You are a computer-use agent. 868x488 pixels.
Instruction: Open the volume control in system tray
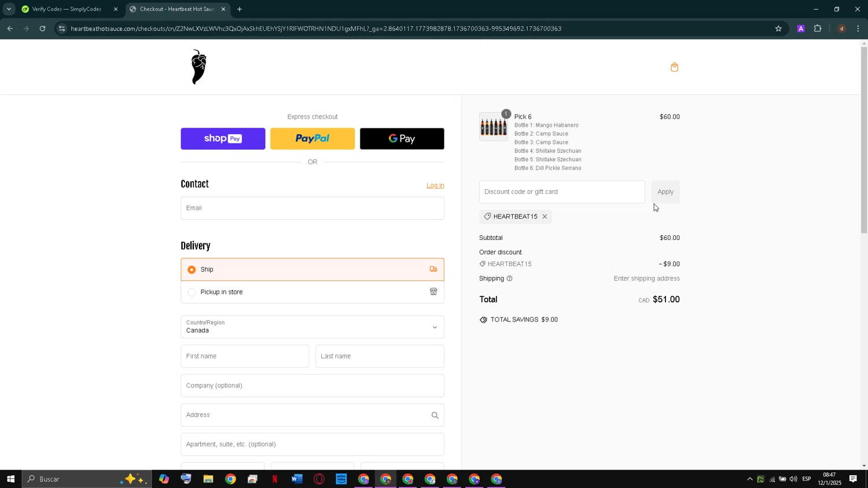coord(793,479)
